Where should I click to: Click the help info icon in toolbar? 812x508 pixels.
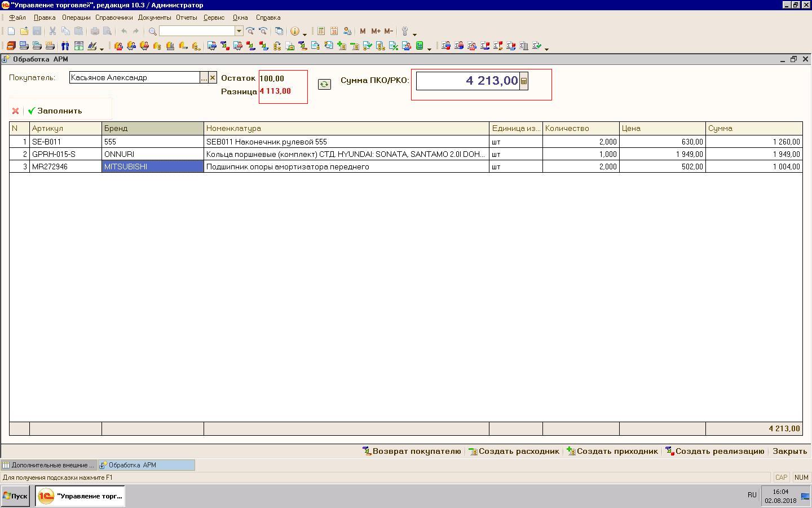294,32
